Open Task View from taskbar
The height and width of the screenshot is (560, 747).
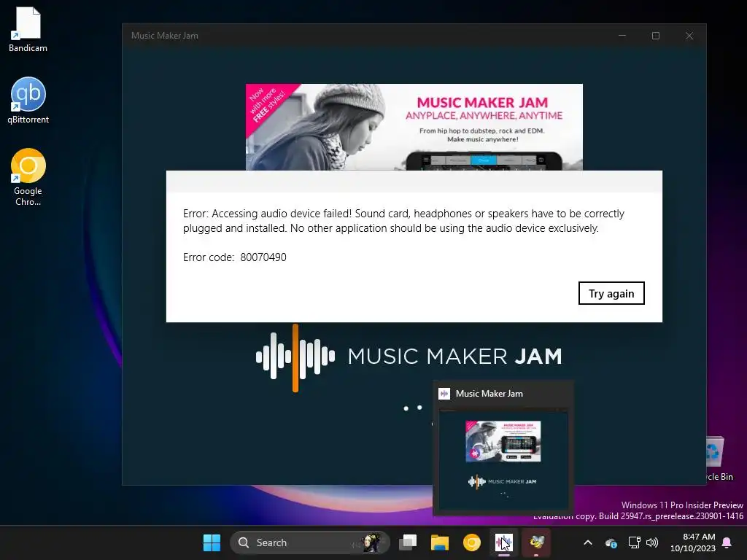click(408, 542)
